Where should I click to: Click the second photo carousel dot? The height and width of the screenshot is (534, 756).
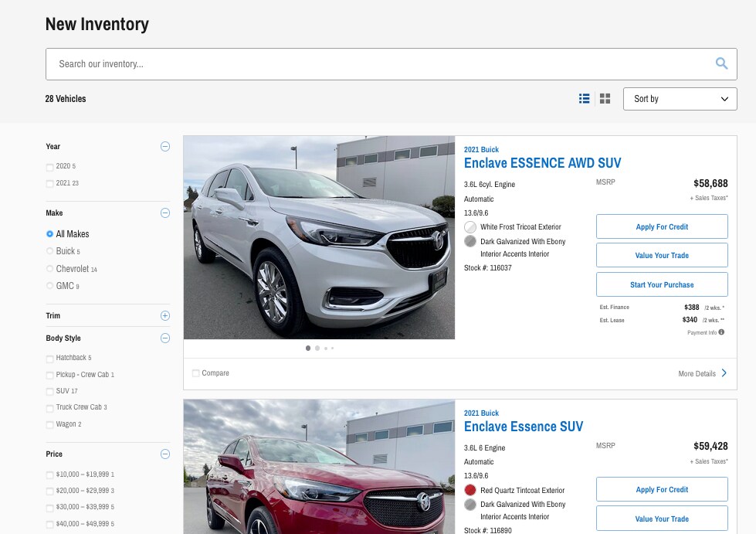tap(317, 348)
